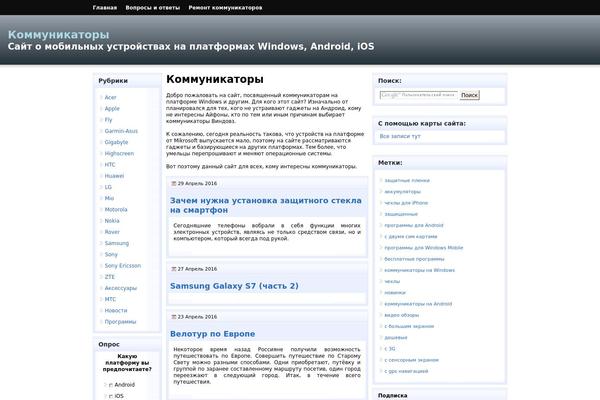Open the Аксессуары category
This screenshot has height=400, width=600.
pyautogui.click(x=121, y=288)
